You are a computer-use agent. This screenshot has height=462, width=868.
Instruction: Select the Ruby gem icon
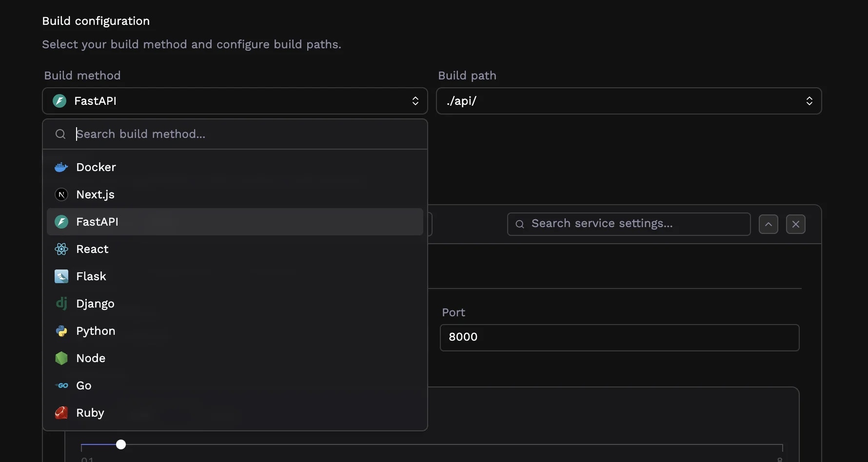pyautogui.click(x=61, y=413)
